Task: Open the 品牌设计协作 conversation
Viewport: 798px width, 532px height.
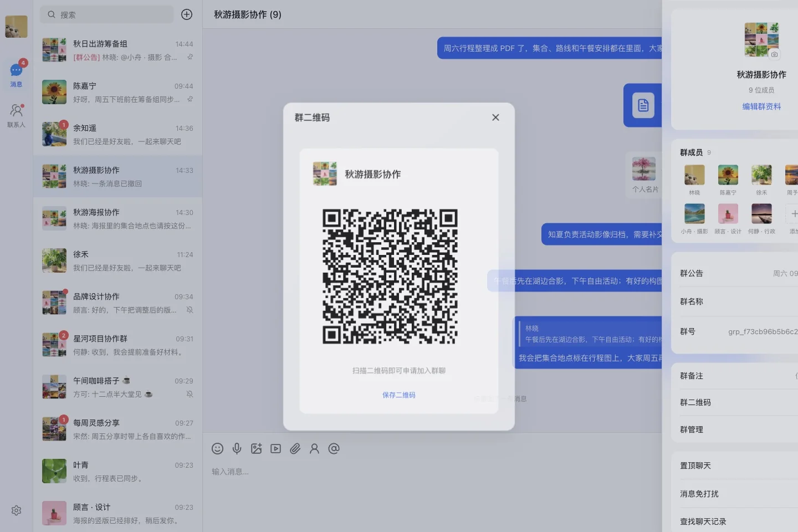Action: point(117,303)
